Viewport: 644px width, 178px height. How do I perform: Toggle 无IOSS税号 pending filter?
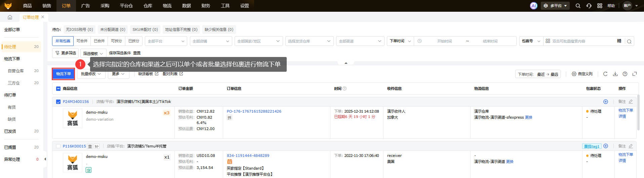79,29
